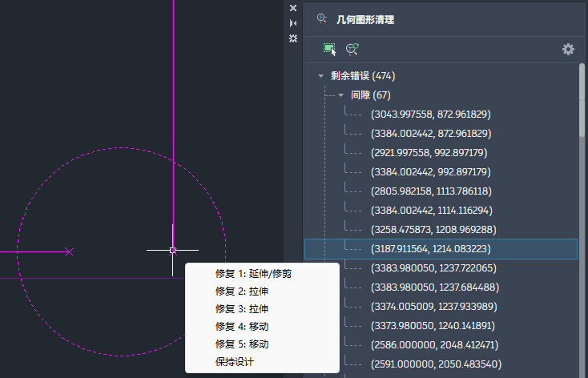This screenshot has height=378, width=588.
Task: Click the 几何图形清理 title icon
Action: click(322, 18)
